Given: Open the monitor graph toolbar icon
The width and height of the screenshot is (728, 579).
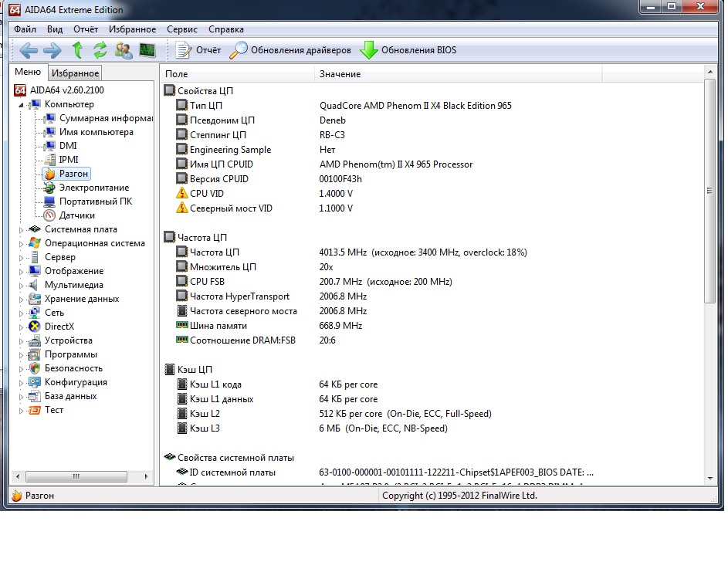Looking at the screenshot, I should point(147,50).
